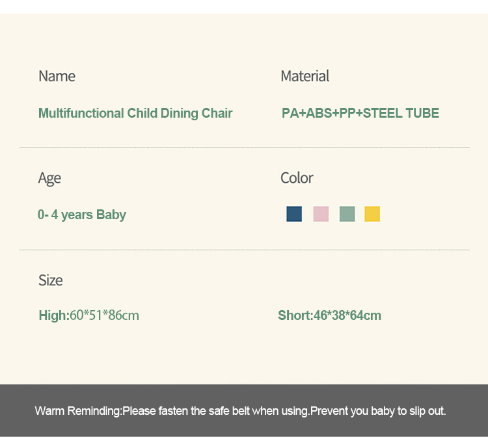Click the gray warning banner

[244, 410]
